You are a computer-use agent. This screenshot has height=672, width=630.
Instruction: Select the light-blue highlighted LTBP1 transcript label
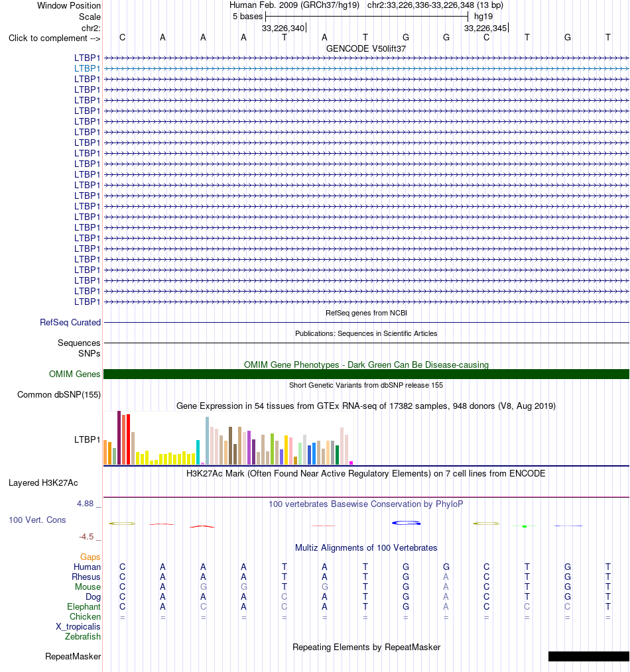[x=87, y=68]
